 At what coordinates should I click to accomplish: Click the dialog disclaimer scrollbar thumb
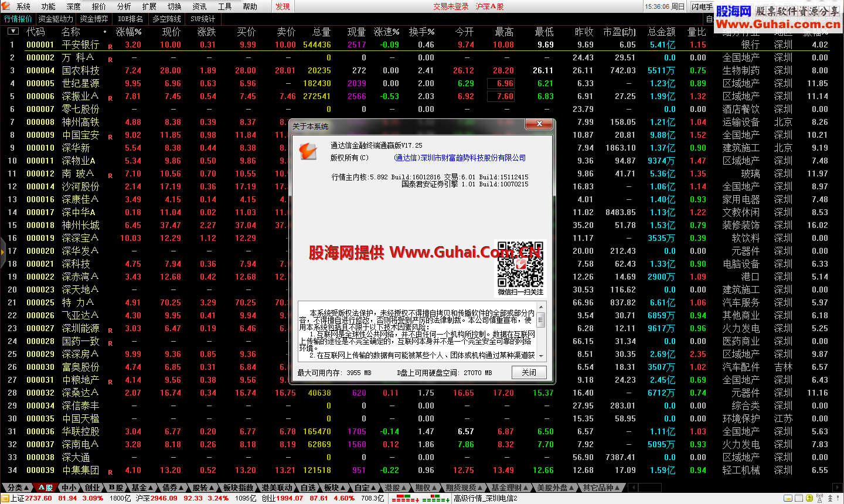tap(541, 320)
